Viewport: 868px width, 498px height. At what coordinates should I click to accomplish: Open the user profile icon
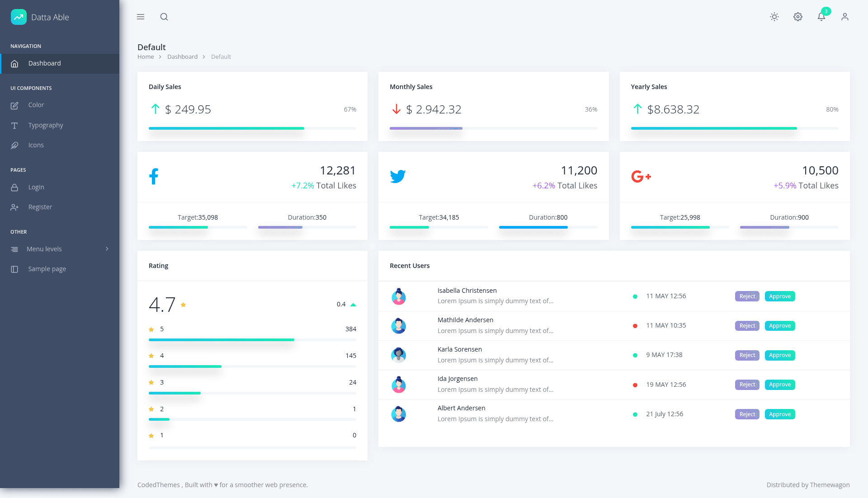click(845, 17)
